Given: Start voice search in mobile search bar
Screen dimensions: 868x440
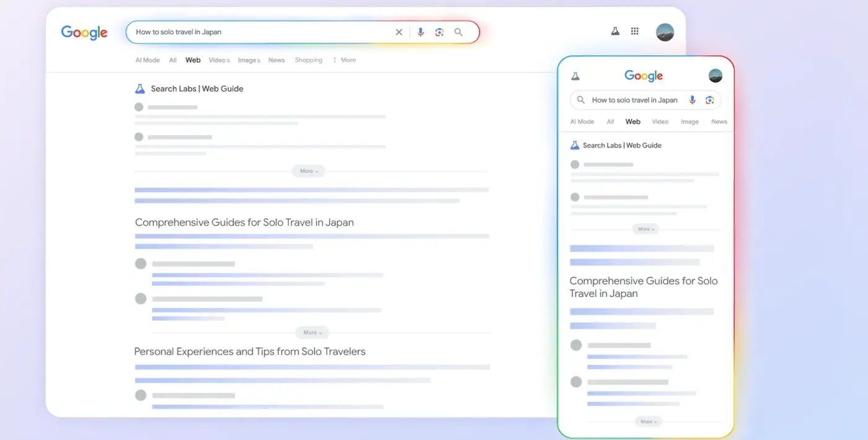Looking at the screenshot, I should 693,100.
